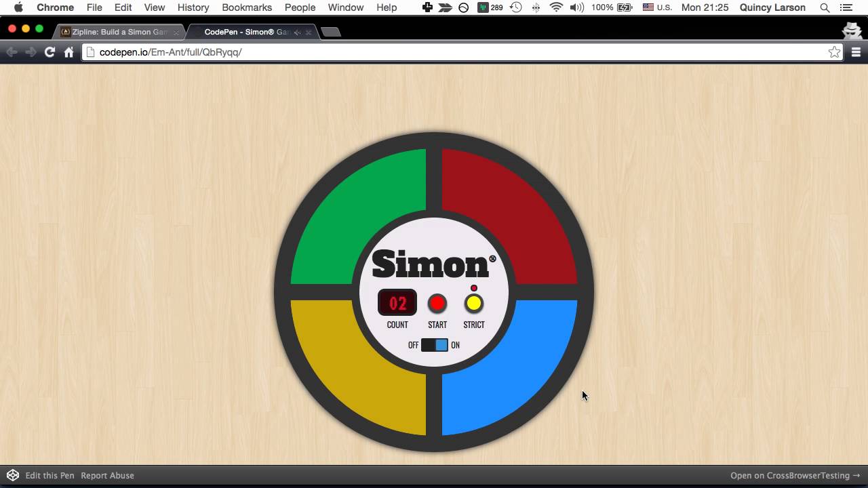Click the red START button
Image resolution: width=868 pixels, height=488 pixels.
coord(437,303)
